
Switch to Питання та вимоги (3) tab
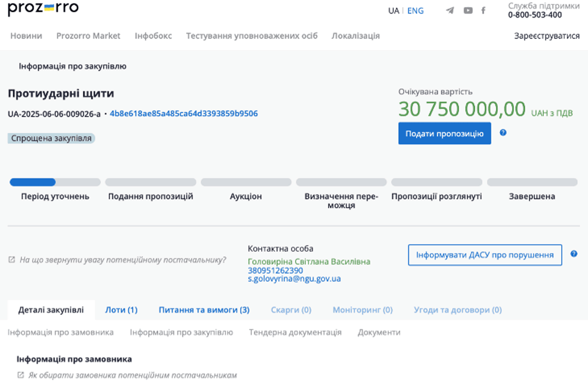click(x=204, y=310)
